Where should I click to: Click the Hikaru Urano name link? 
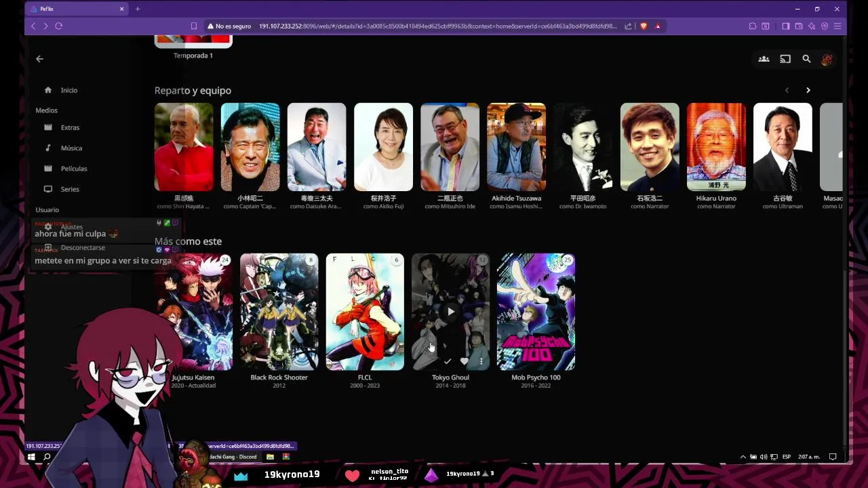716,199
